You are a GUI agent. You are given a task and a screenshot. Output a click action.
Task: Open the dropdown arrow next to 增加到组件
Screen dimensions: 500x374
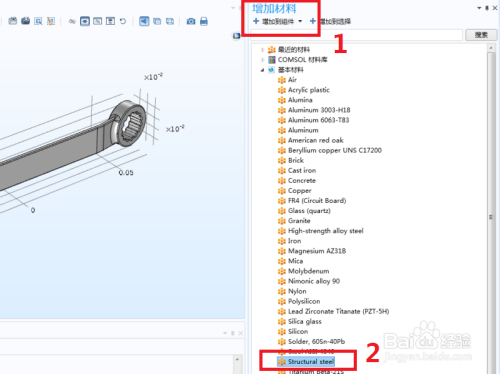pos(300,21)
